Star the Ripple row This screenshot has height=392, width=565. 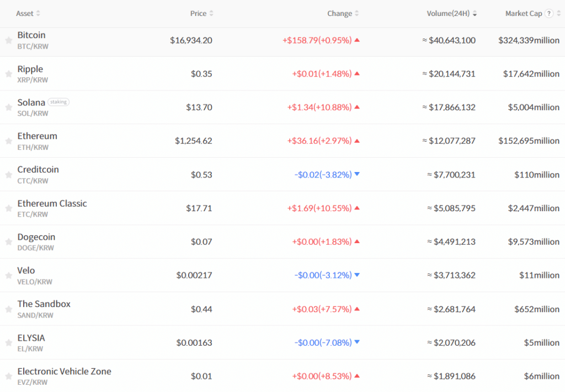[x=9, y=74]
